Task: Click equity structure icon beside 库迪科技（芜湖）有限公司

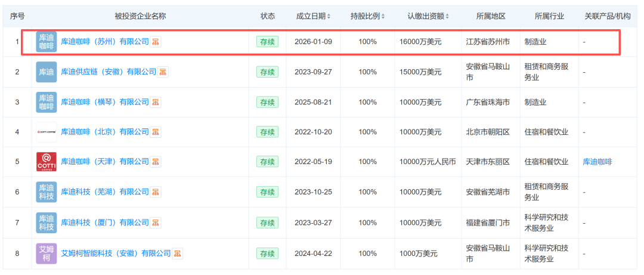Action: pyautogui.click(x=156, y=192)
